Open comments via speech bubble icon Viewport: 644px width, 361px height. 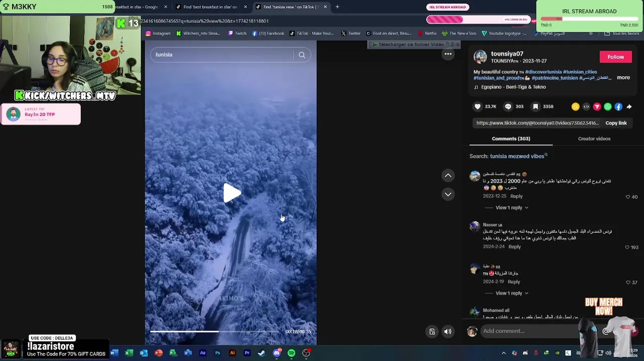[x=508, y=106]
